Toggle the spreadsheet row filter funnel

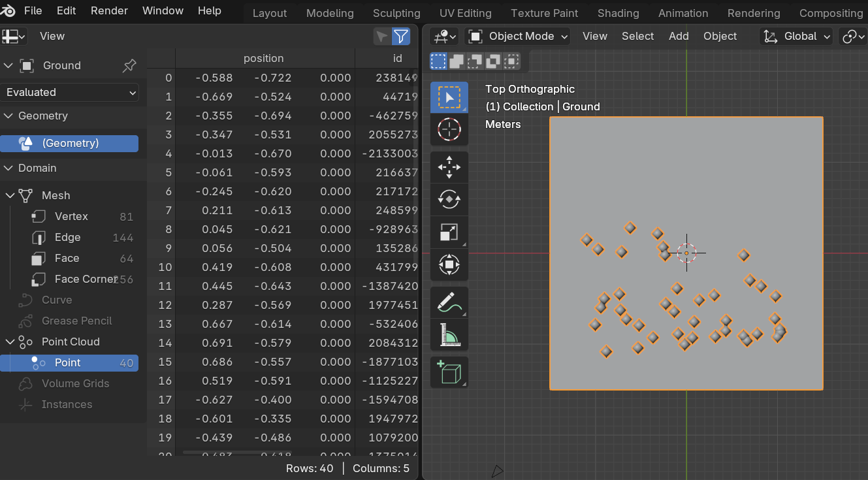[401, 37]
